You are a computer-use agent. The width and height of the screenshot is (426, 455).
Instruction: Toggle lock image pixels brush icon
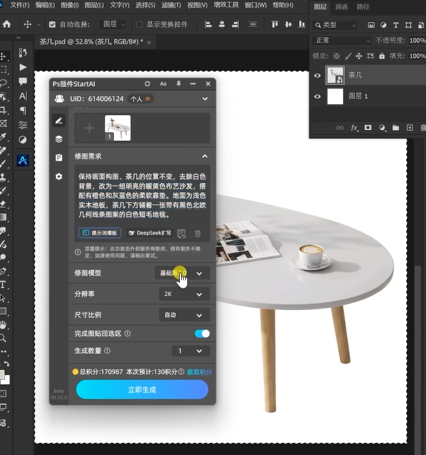(348, 56)
